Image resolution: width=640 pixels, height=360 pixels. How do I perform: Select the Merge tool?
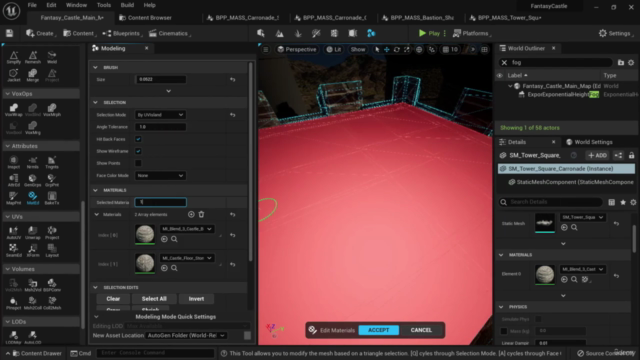pos(33,75)
